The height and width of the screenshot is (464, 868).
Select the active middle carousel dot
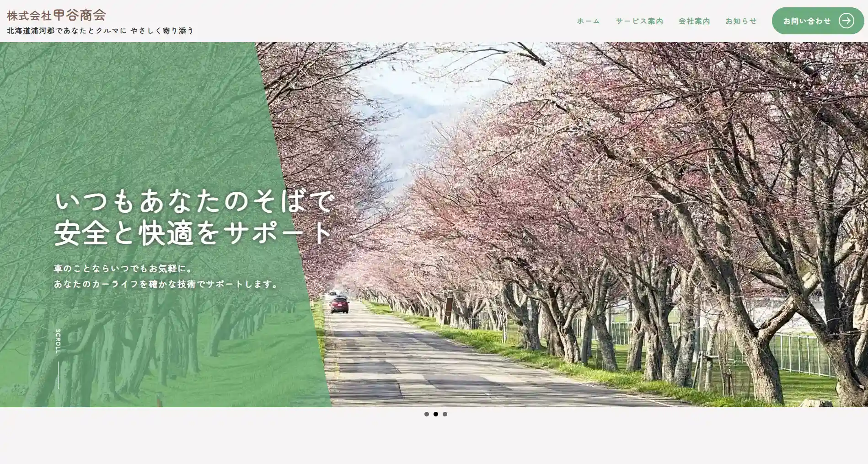click(x=436, y=414)
